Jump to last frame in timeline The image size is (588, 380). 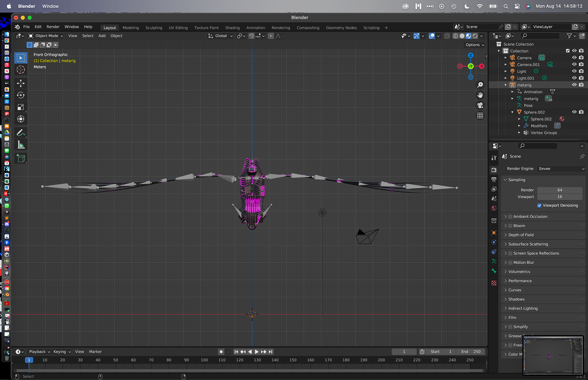pyautogui.click(x=270, y=352)
